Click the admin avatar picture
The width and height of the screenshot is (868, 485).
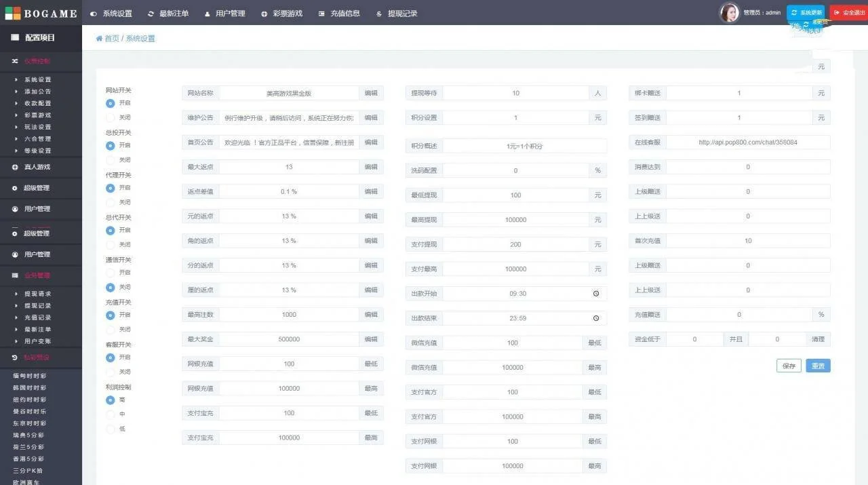click(729, 12)
